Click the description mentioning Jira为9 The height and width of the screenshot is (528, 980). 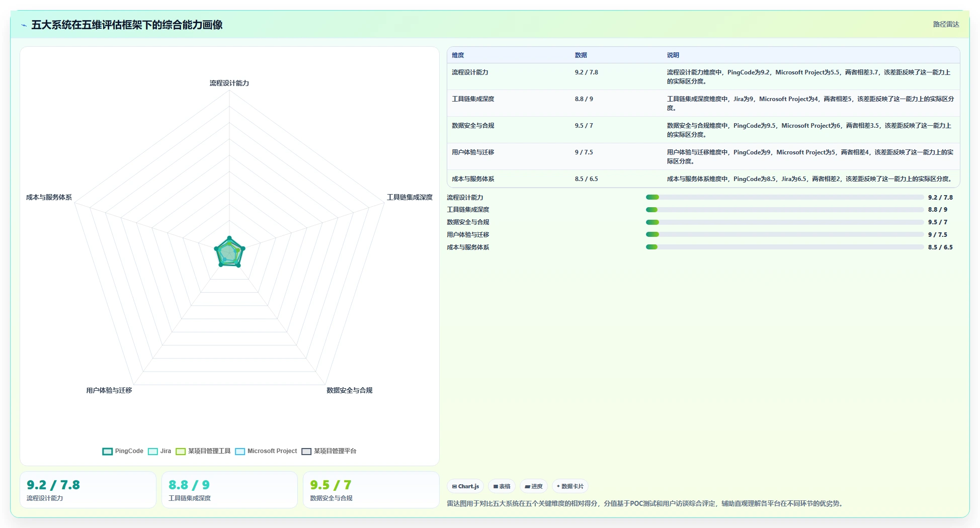[810, 104]
